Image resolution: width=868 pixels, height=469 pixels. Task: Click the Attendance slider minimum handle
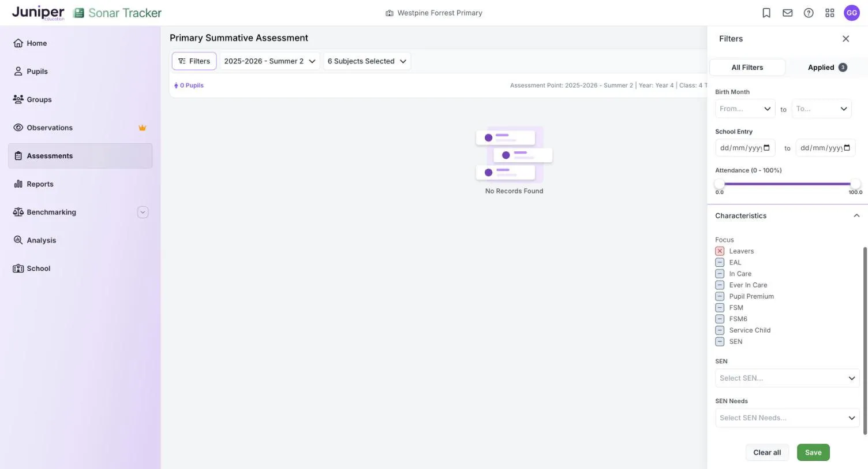[720, 184]
